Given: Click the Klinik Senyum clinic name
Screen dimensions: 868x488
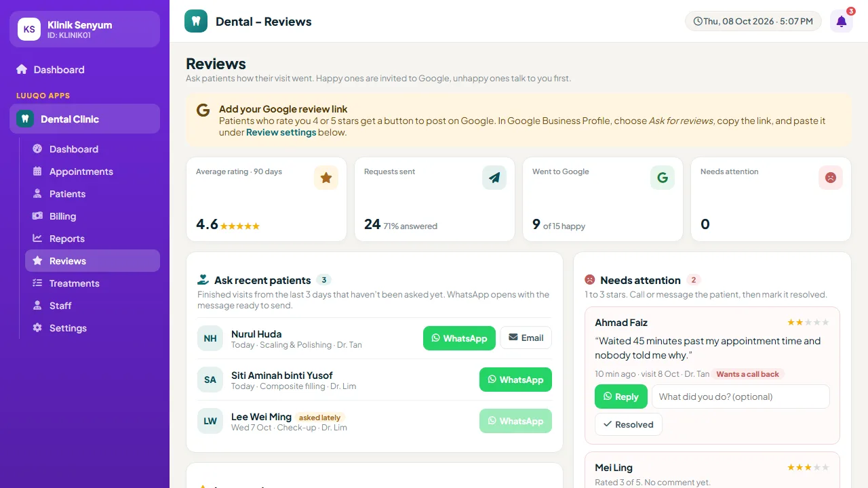Looking at the screenshot, I should click(80, 25).
